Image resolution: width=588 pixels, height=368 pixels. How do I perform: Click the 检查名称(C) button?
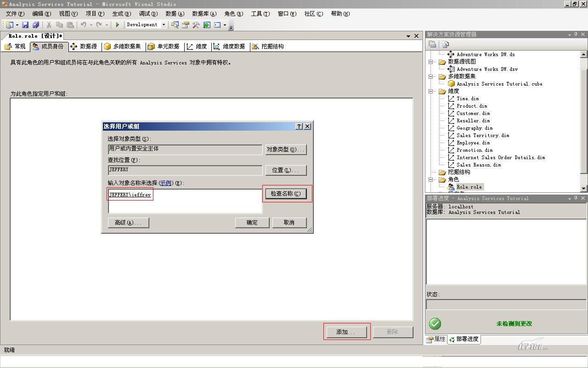pyautogui.click(x=286, y=194)
